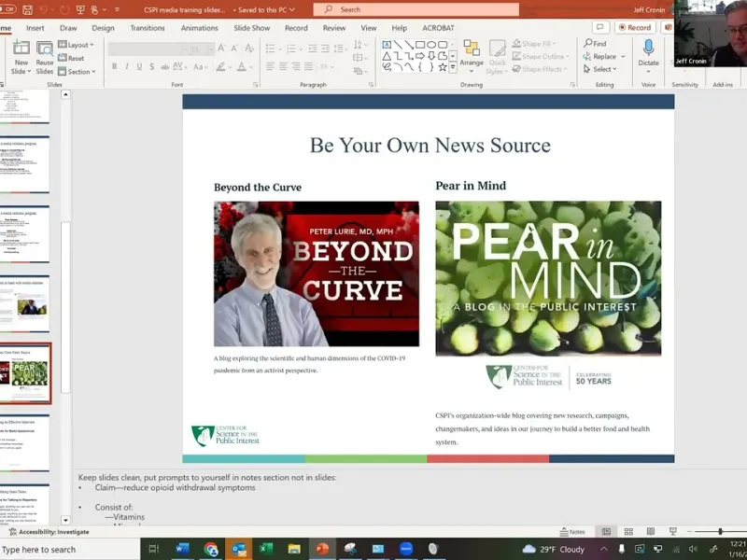Image resolution: width=747 pixels, height=560 pixels.
Task: Open the Layout dropdown
Action: coord(76,45)
